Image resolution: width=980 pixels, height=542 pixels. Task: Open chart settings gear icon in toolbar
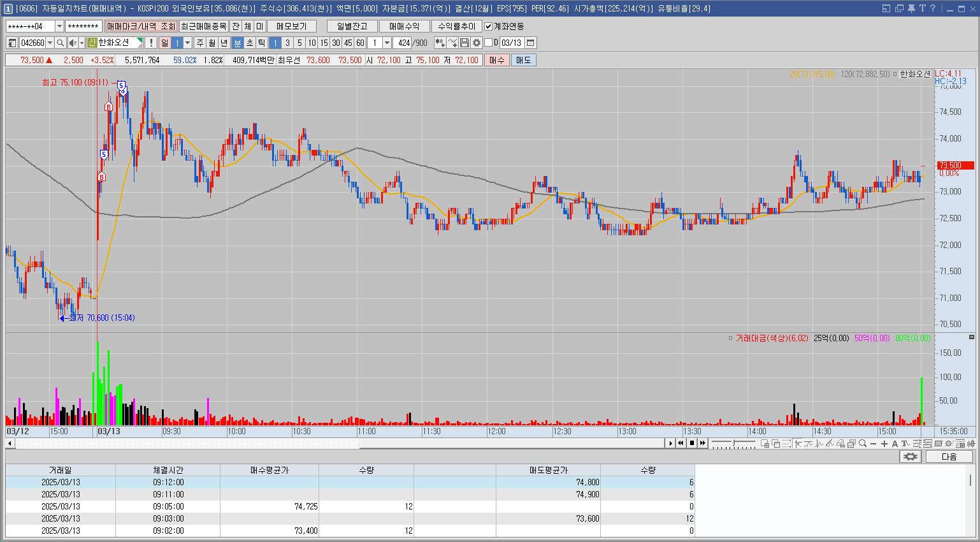click(477, 43)
